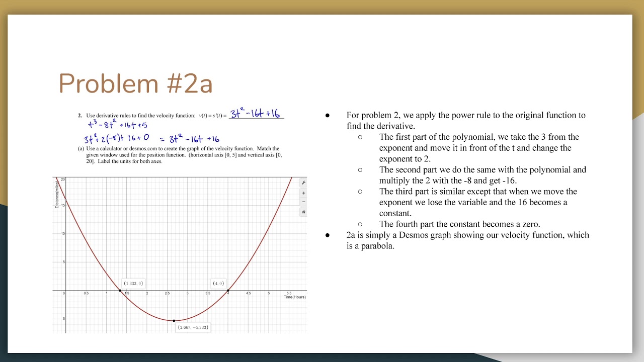644x362 pixels.
Task: Click sub-bullet 'The second part we do the same'
Action: point(482,175)
